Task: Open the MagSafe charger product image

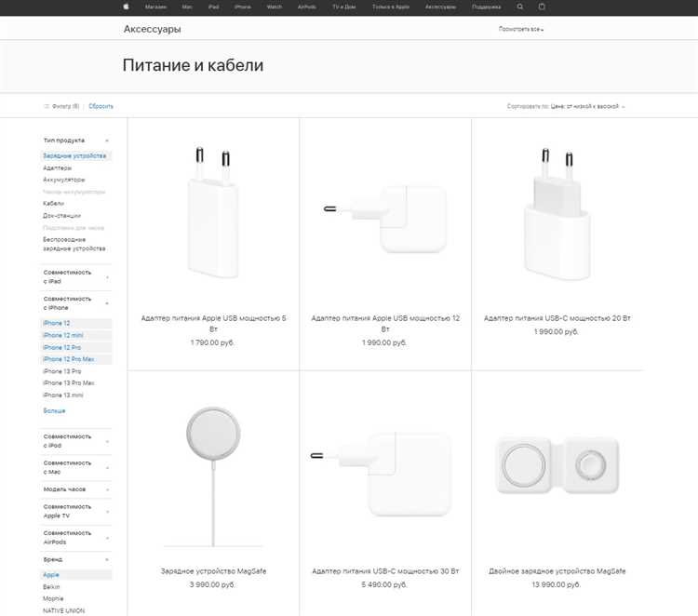Action: (x=213, y=476)
